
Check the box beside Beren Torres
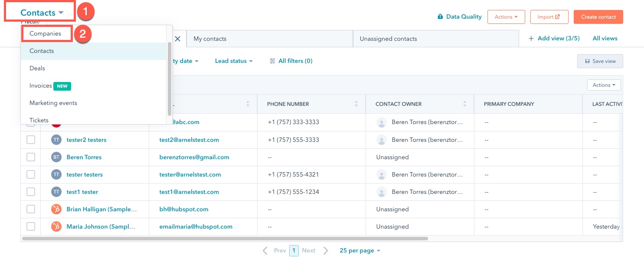coord(31,157)
